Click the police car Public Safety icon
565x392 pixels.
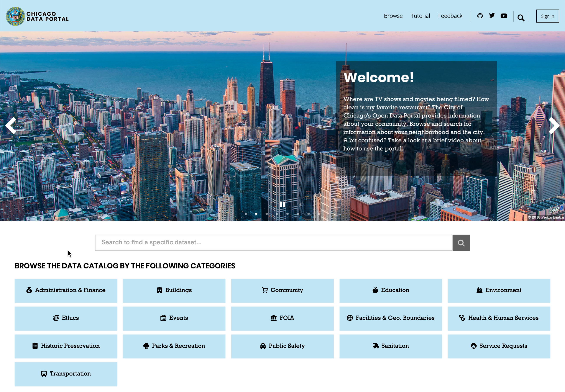point(263,346)
